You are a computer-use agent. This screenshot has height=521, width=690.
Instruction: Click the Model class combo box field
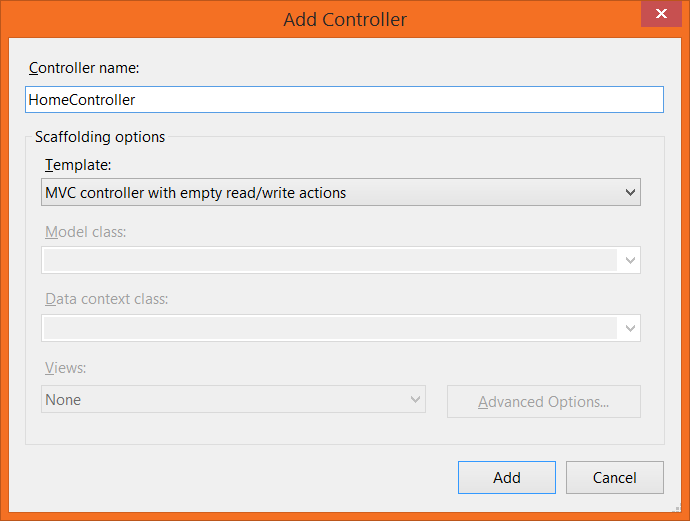coord(330,260)
